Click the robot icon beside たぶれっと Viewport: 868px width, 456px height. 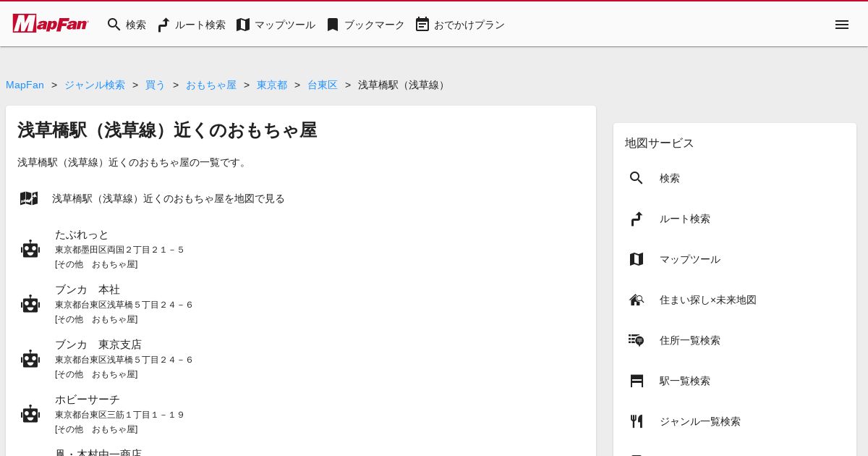point(30,249)
